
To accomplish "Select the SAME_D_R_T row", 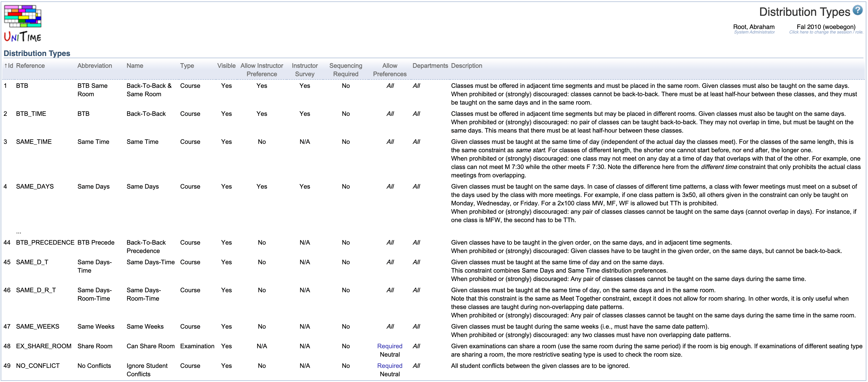I will tap(36, 290).
